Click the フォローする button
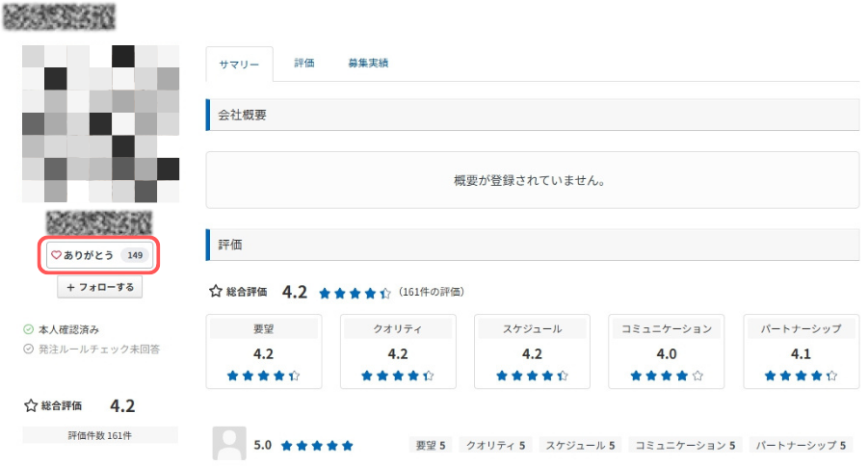The height and width of the screenshot is (466, 868). pos(99,287)
